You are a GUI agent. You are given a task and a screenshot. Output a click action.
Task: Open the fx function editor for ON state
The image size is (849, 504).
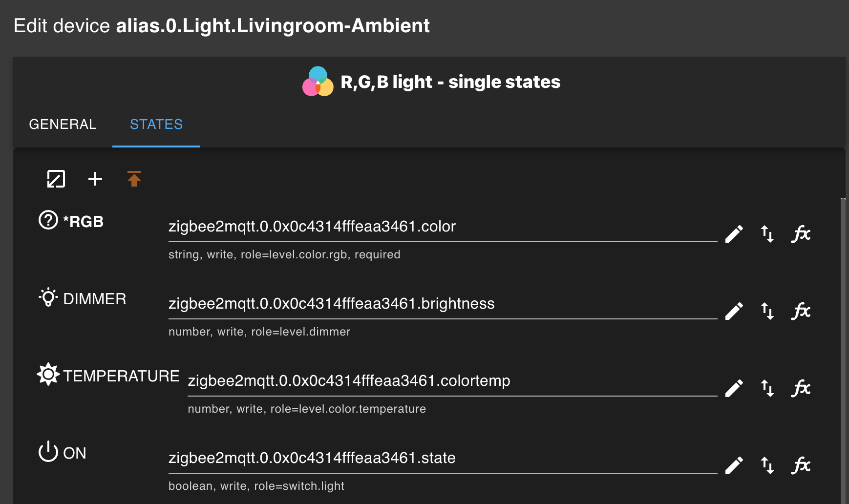[801, 465]
